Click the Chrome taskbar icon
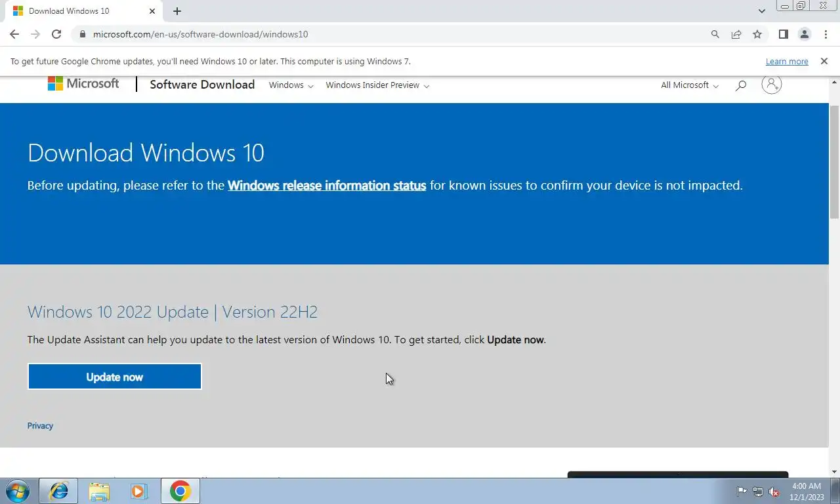 [x=180, y=491]
